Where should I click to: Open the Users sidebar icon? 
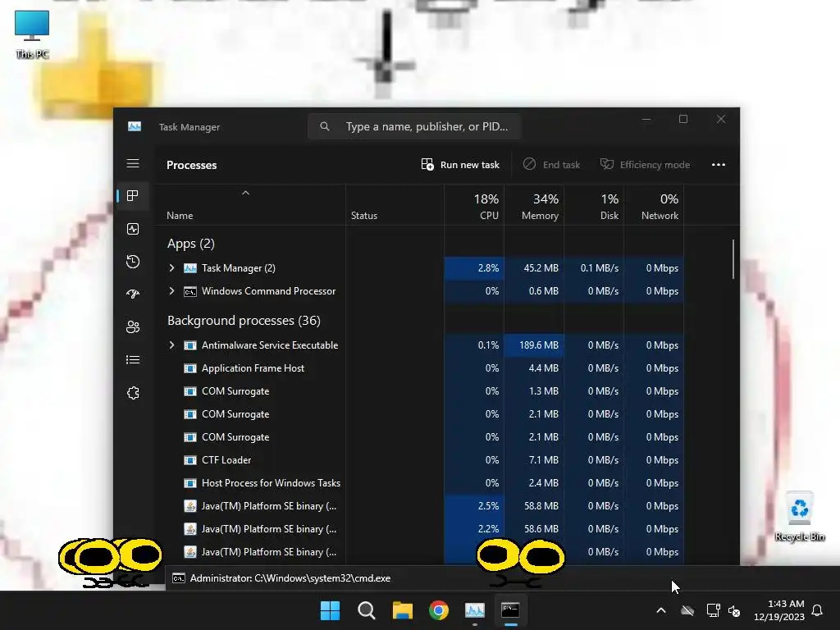133,326
